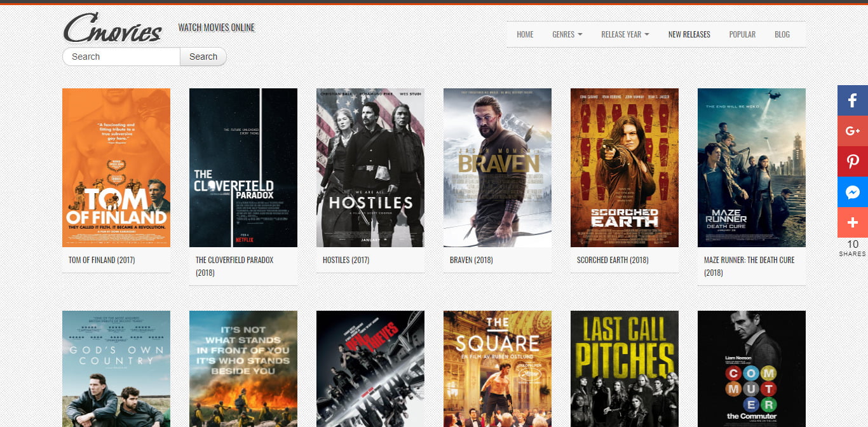Open the Tom of Finland (2017) title link
This screenshot has width=868, height=427.
coord(102,260)
